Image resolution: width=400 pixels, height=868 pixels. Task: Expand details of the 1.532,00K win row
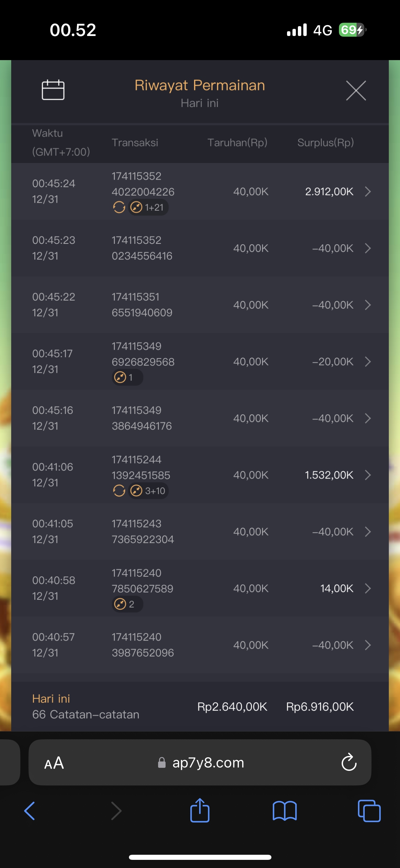tap(368, 475)
